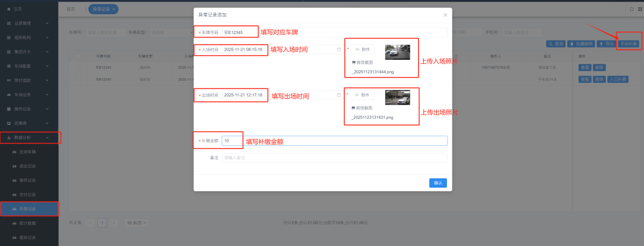The height and width of the screenshot is (246, 644).
Task: Click 删除 in the 子车场:11.0 row
Action: [599, 79]
